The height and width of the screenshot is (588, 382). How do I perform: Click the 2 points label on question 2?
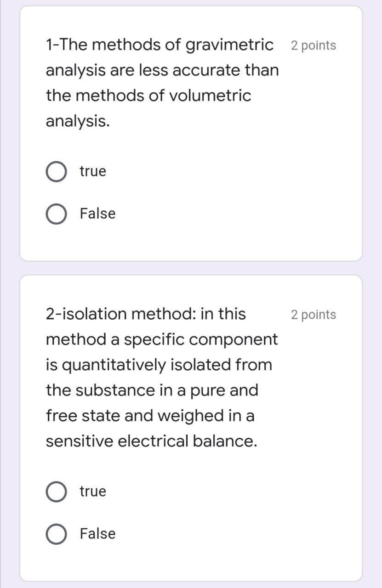(313, 315)
